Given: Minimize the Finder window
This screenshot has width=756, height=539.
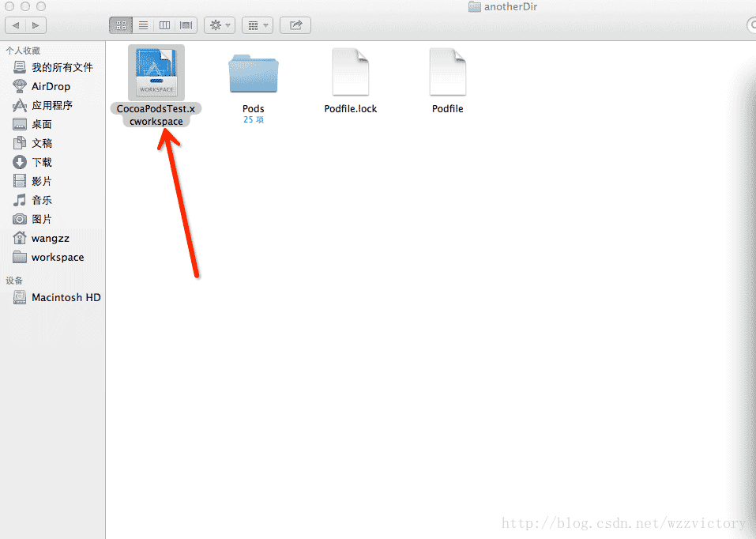Looking at the screenshot, I should (x=25, y=6).
